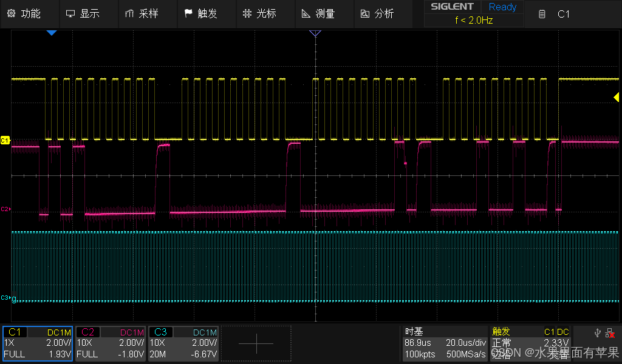Click the trigger level value 2.33V
Screen dimensions: 622x364
tap(556, 343)
